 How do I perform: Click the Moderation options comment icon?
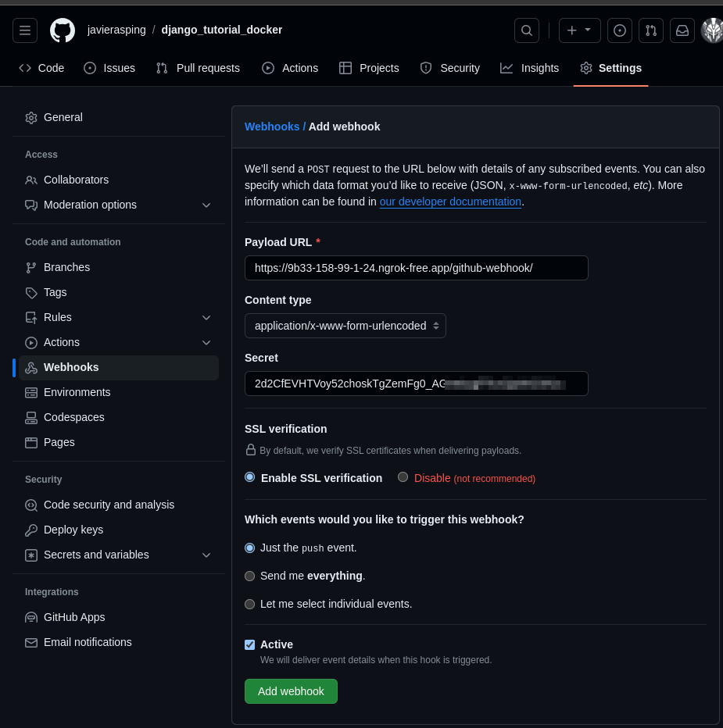[31, 205]
